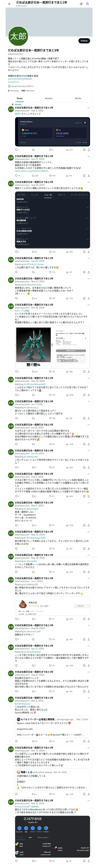
Task: View the 148 Followers list
Action: (x=28, y=91)
